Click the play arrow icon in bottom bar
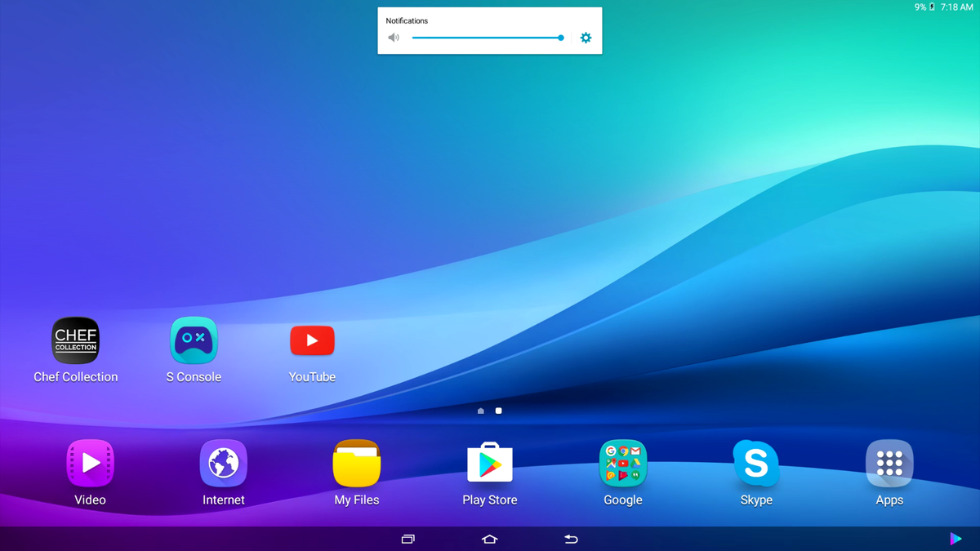Screen dimensions: 980x551 click(x=955, y=538)
